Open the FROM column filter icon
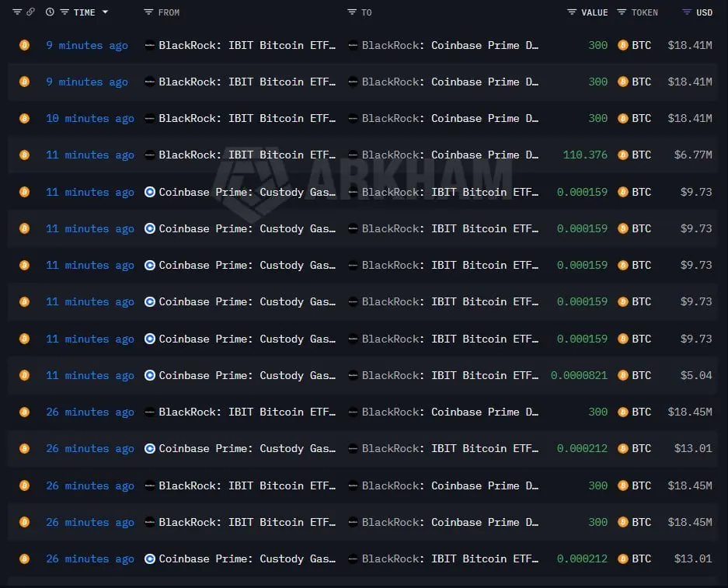The image size is (728, 588). [x=148, y=12]
